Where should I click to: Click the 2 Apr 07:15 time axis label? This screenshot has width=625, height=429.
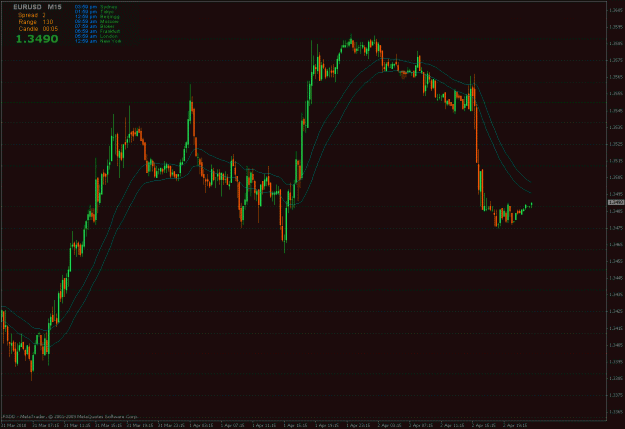point(421,425)
